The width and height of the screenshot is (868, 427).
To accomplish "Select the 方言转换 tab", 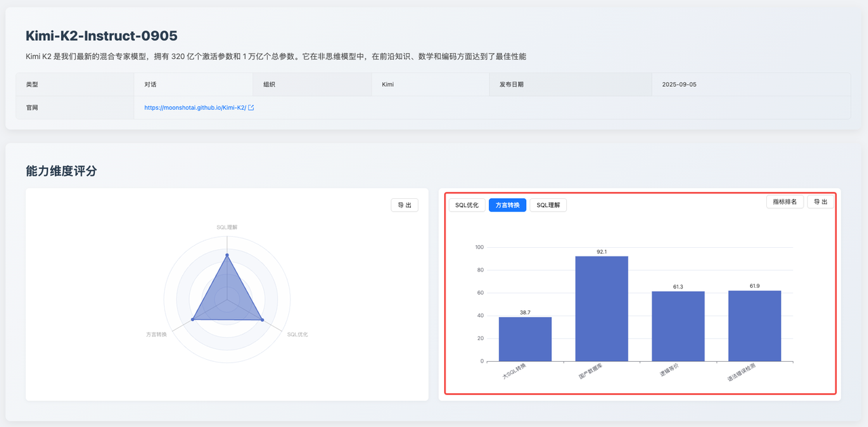I will click(x=507, y=205).
